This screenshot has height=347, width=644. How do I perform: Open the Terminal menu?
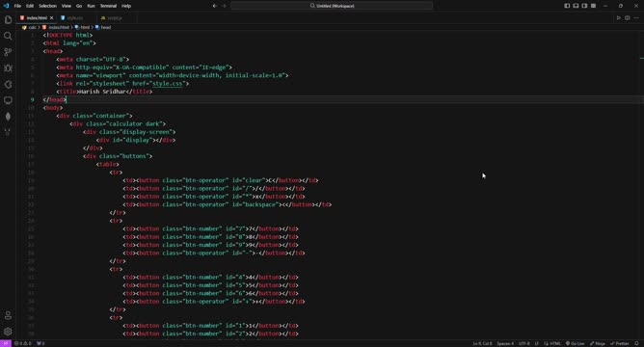(108, 6)
